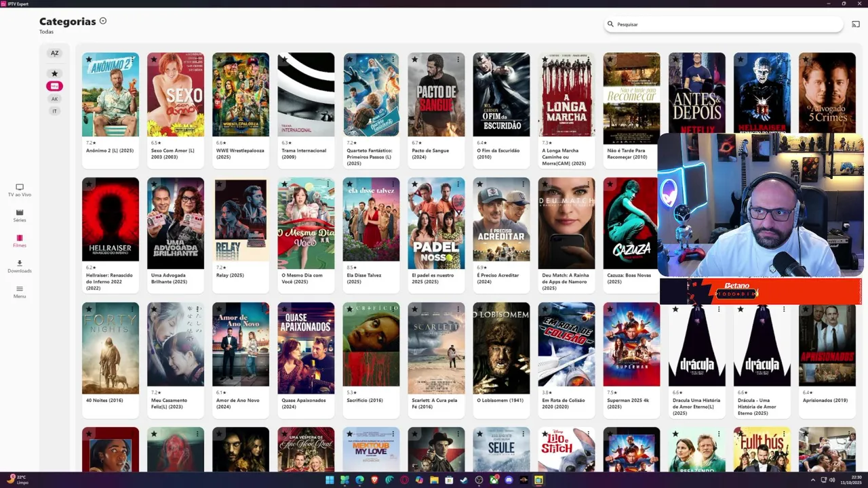Open Windows Start menu
Viewport: 868px width, 488px height.
[x=330, y=480]
